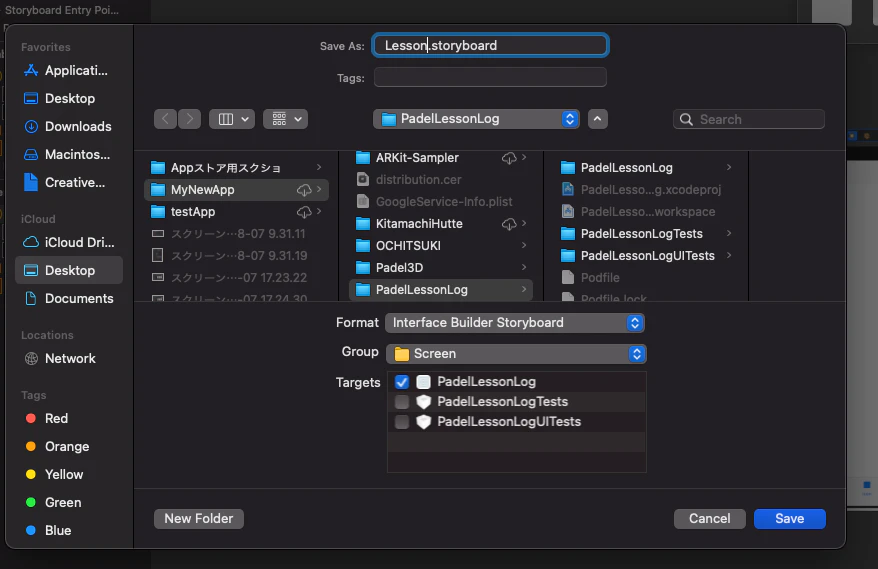878x569 pixels.
Task: Select Macintosh HD in sidebar
Action: (67, 155)
